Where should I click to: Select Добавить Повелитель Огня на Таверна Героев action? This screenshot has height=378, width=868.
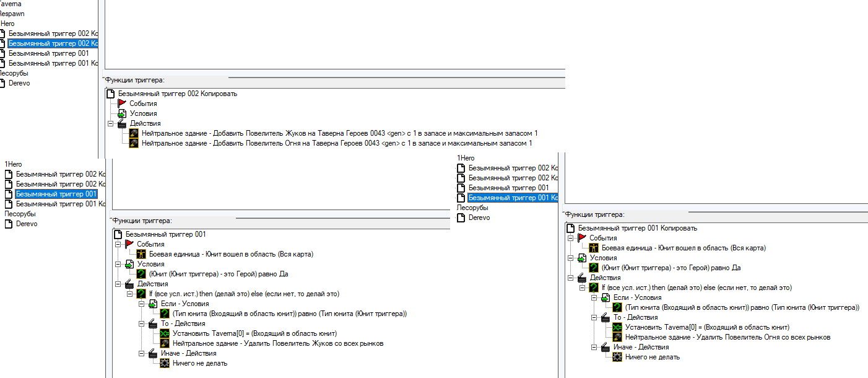pos(337,143)
